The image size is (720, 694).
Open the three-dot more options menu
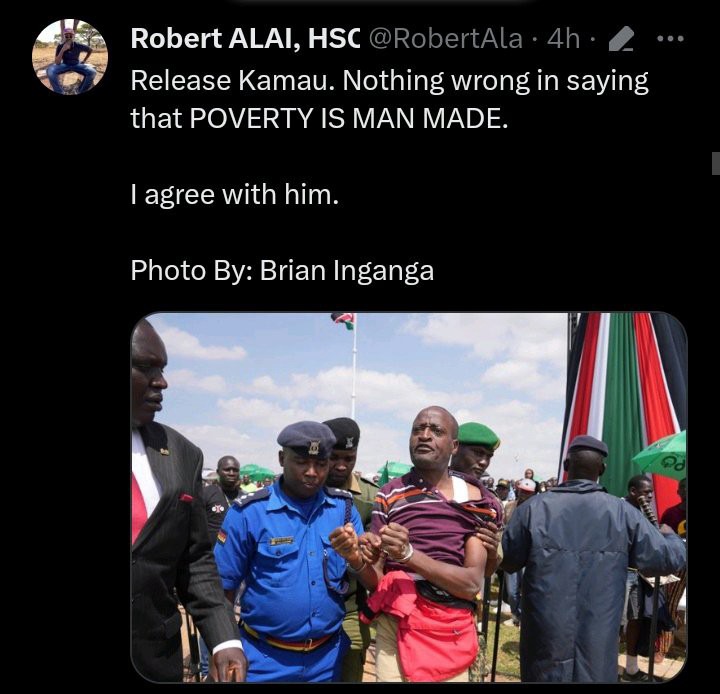tap(670, 39)
